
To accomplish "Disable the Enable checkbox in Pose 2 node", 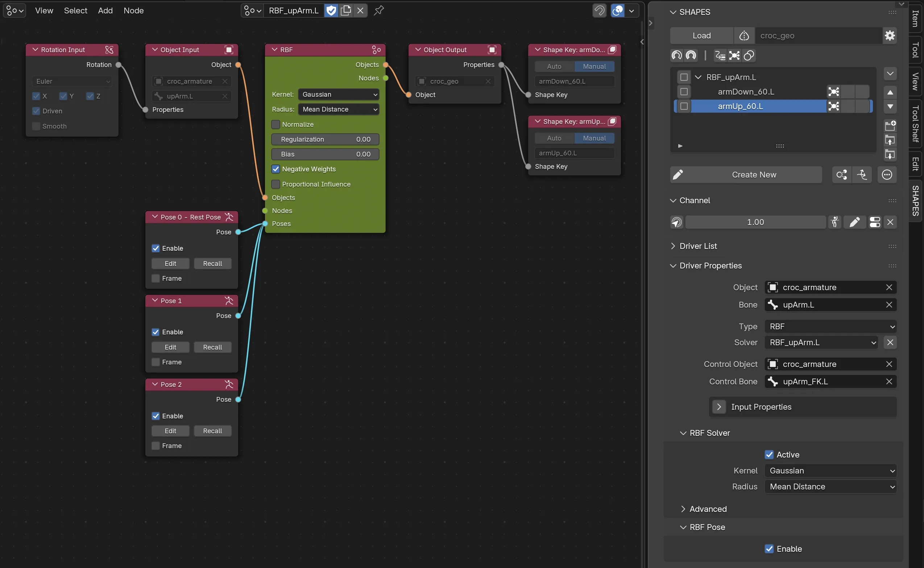I will point(156,416).
